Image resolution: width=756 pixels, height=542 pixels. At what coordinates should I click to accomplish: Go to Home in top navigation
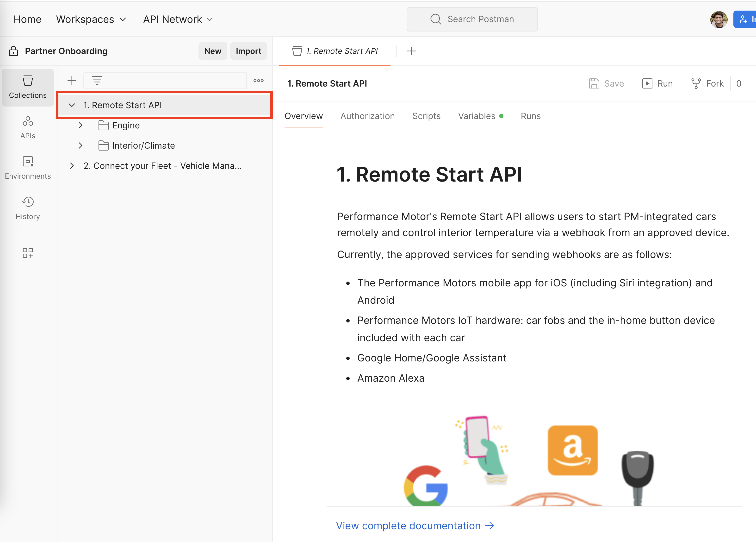pos(28,19)
